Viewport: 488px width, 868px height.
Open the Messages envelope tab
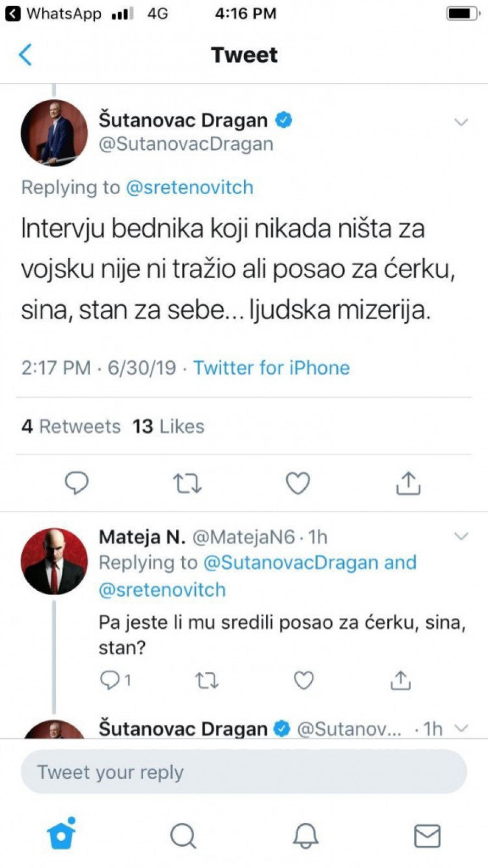[427, 835]
